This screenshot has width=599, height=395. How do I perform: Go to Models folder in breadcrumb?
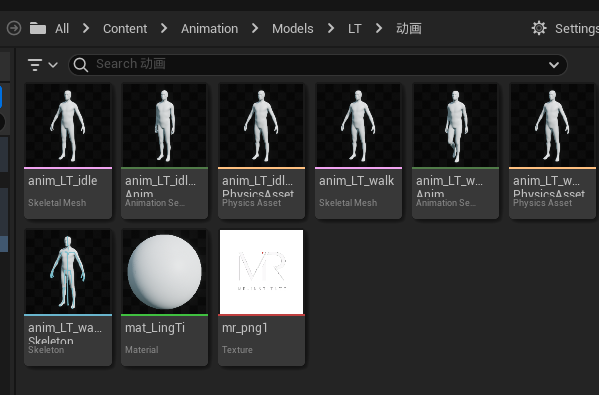point(293,29)
